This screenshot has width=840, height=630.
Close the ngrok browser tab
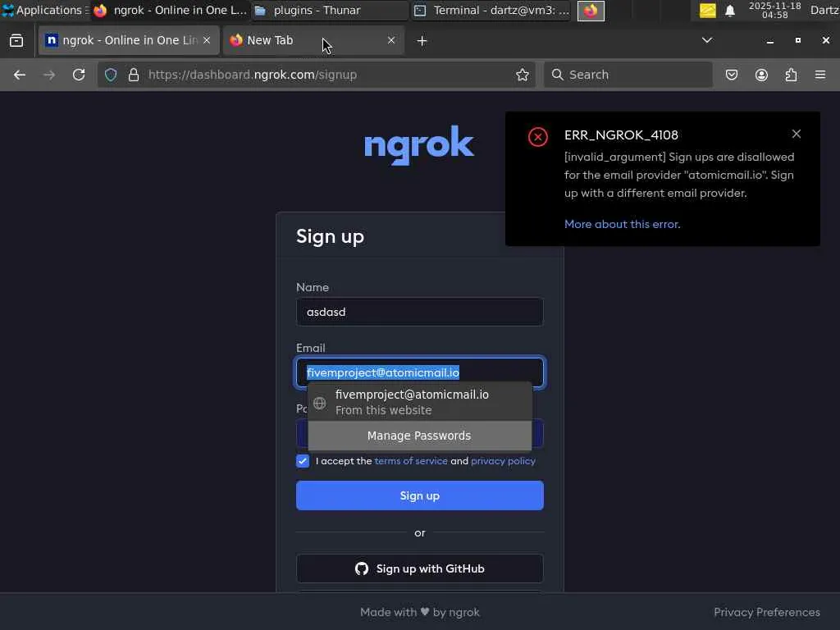coord(207,40)
